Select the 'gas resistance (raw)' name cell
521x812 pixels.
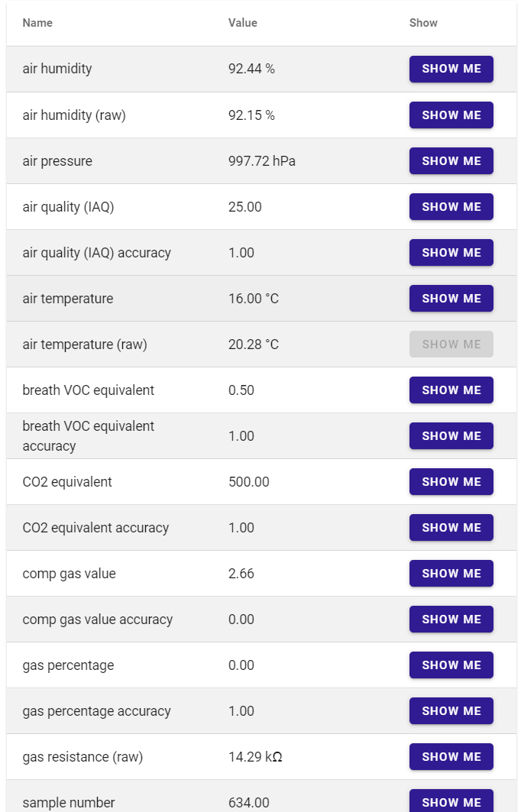point(83,757)
